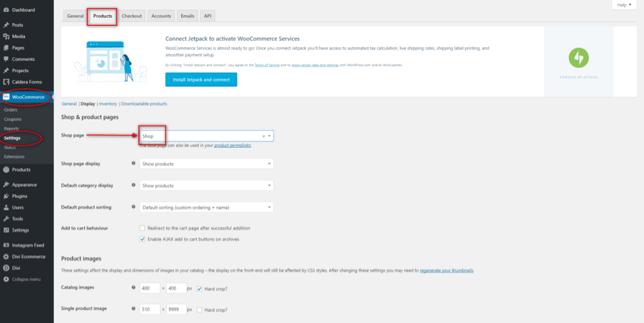Click the Media icon in sidebar
The width and height of the screenshot is (644, 323).
[x=6, y=36]
